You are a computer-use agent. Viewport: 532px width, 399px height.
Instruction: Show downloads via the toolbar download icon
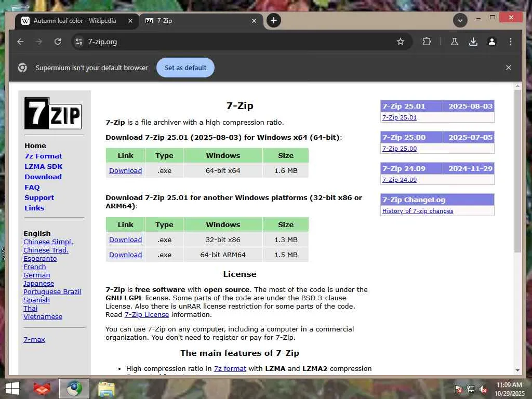click(473, 42)
